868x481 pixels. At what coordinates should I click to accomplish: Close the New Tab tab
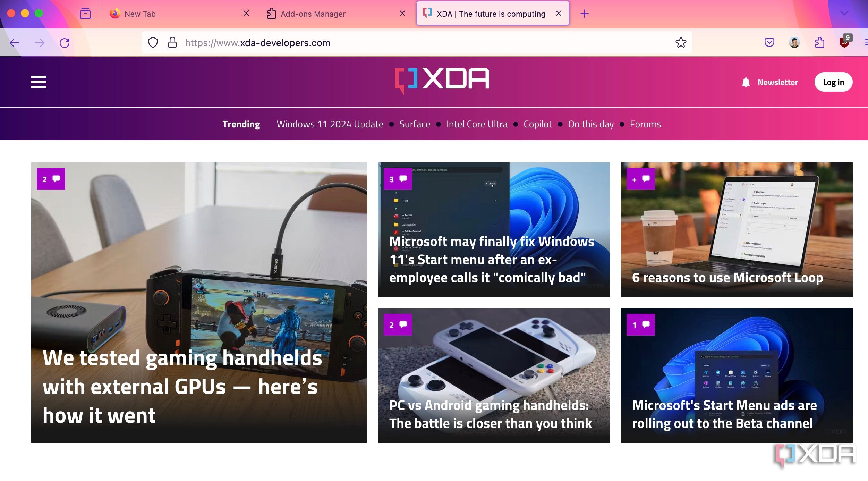pos(246,13)
